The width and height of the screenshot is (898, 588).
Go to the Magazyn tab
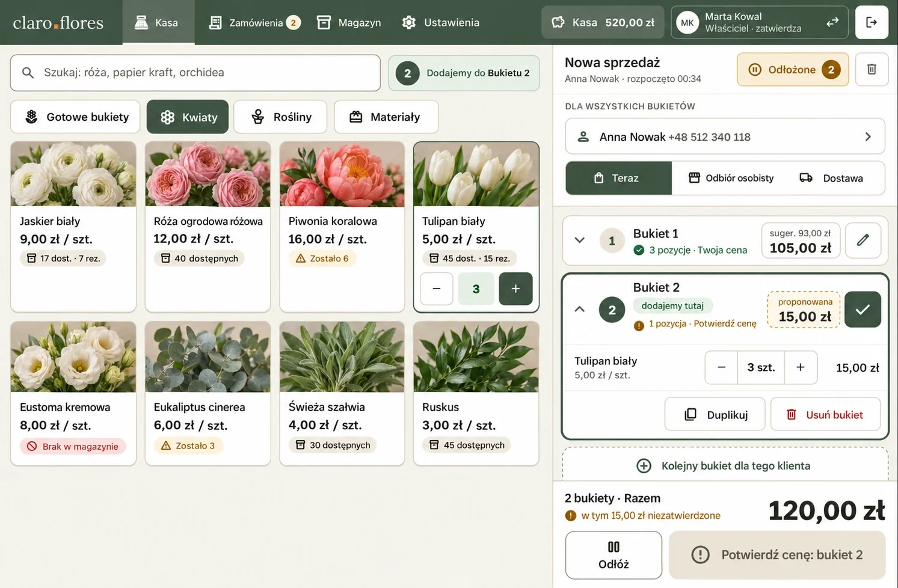click(349, 22)
